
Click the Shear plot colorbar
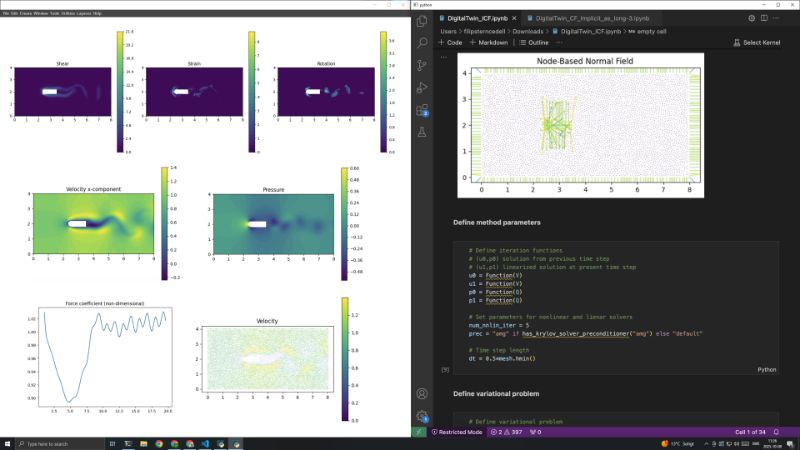[120, 92]
